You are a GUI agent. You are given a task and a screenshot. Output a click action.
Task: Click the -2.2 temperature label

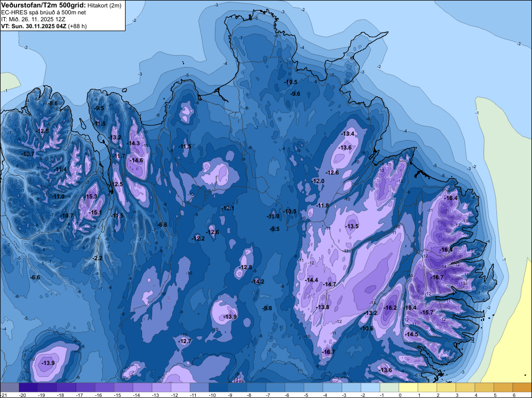[x=97, y=258]
